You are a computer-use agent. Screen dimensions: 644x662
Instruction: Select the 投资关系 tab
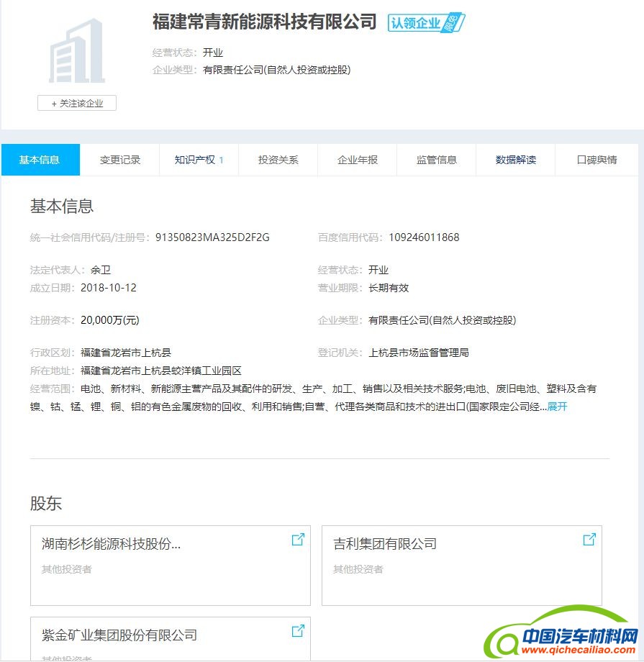tap(278, 160)
